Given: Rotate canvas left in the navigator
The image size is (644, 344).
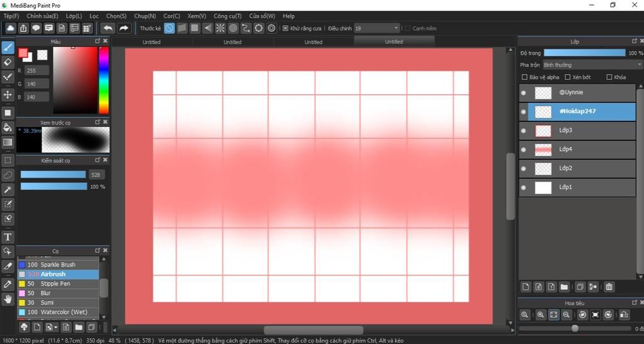Looking at the screenshot, I should 582,315.
